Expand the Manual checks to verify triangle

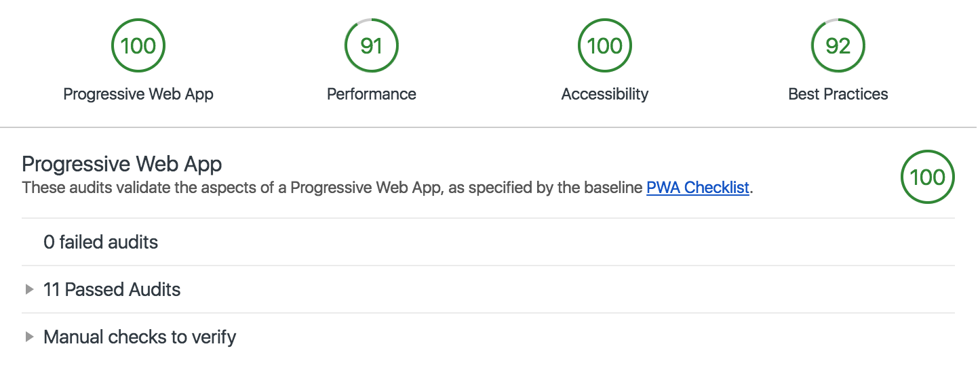pos(29,337)
